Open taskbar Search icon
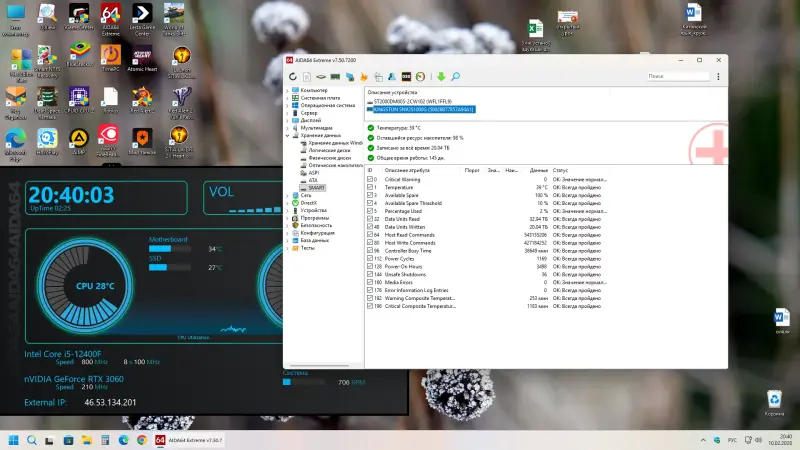The height and width of the screenshot is (450, 800). click(32, 440)
